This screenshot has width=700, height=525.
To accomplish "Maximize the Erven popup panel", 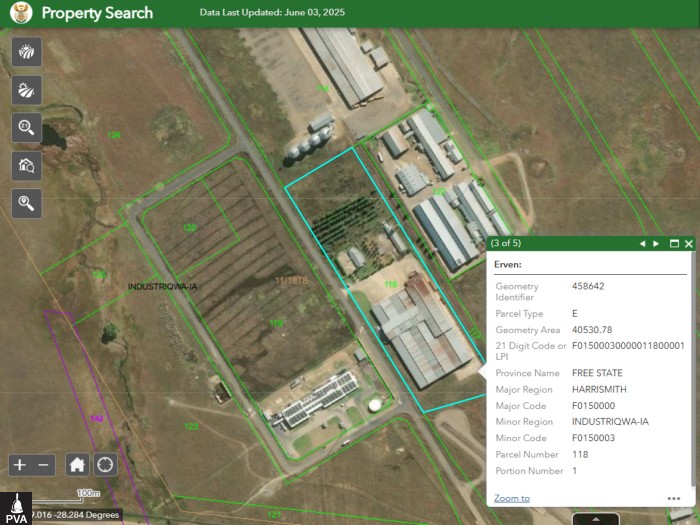I will coord(675,243).
